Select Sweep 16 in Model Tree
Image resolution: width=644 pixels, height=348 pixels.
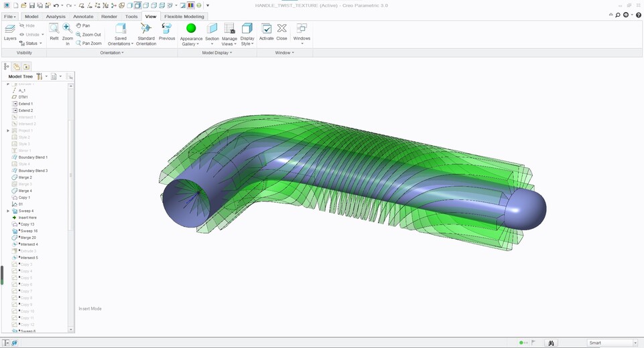[25, 231]
